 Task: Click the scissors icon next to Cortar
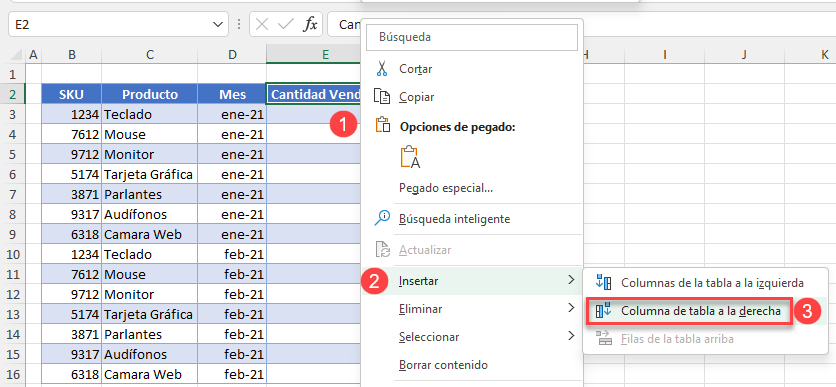(x=381, y=68)
